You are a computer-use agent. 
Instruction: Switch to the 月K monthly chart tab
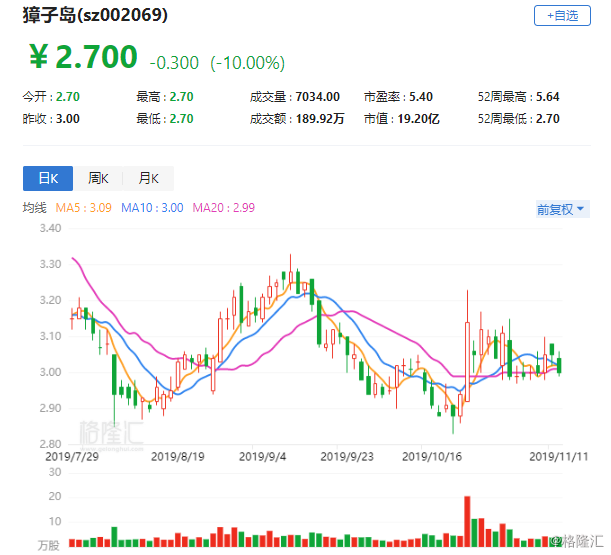pyautogui.click(x=148, y=179)
